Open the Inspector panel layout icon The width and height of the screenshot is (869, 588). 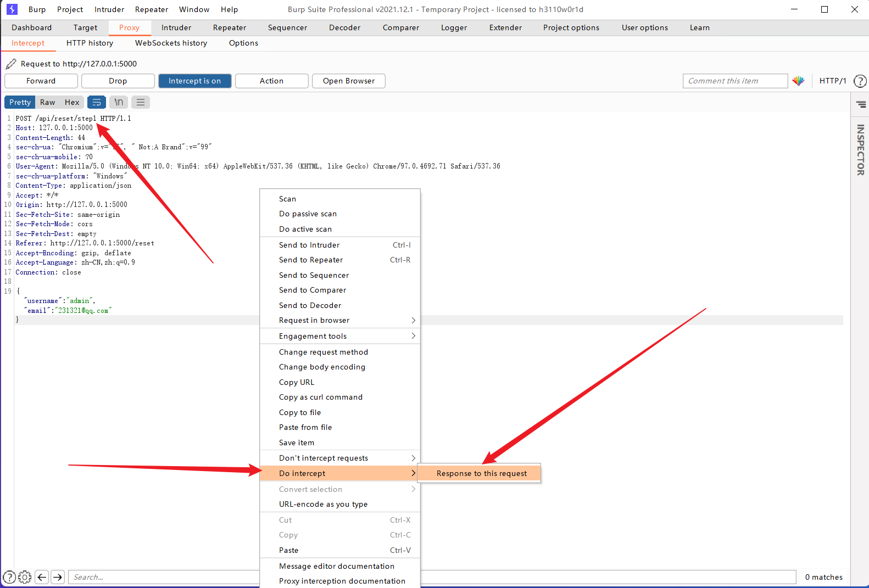[x=861, y=104]
